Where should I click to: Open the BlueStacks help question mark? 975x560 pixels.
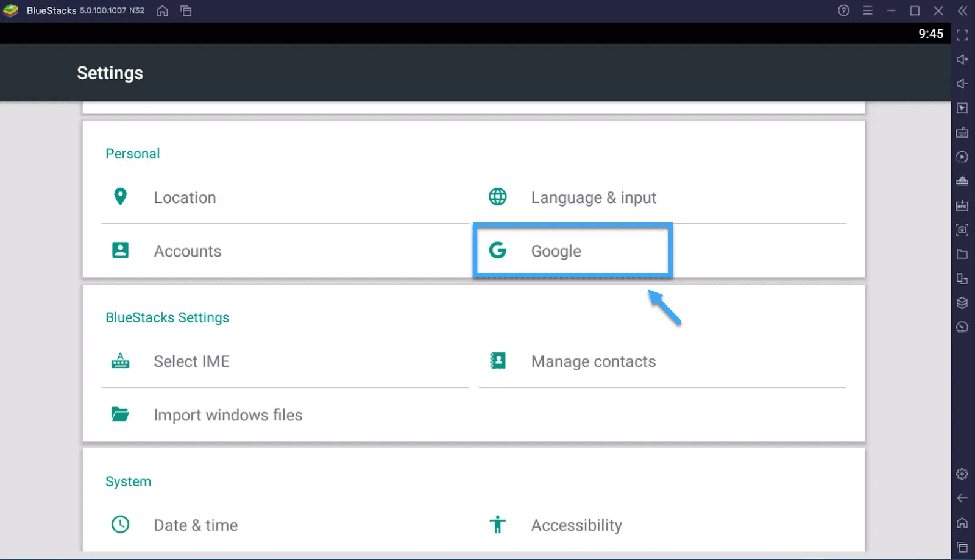[844, 10]
